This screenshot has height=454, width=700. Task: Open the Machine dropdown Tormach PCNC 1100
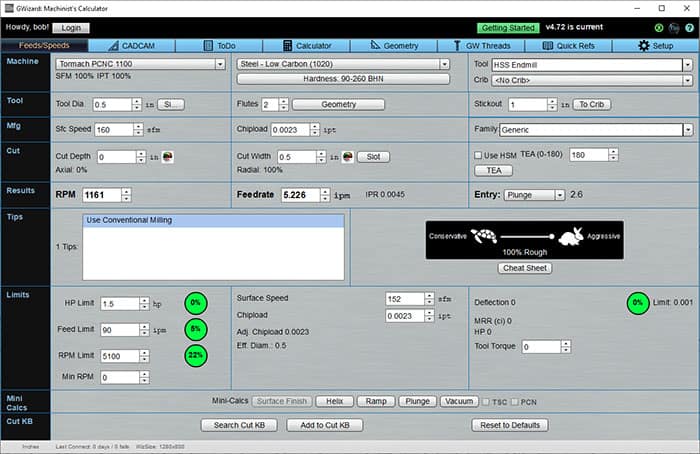click(140, 64)
